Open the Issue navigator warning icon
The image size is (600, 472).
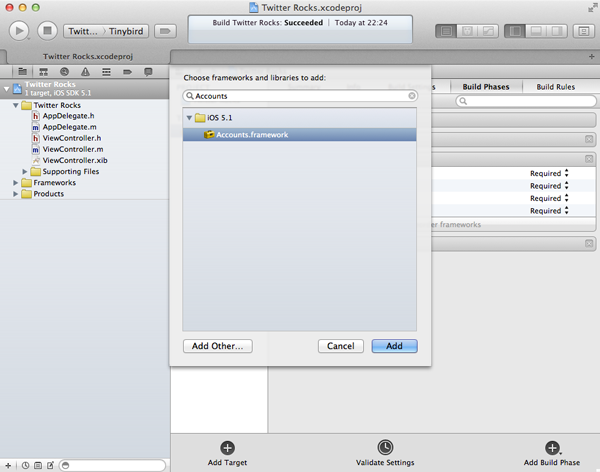(x=85, y=72)
